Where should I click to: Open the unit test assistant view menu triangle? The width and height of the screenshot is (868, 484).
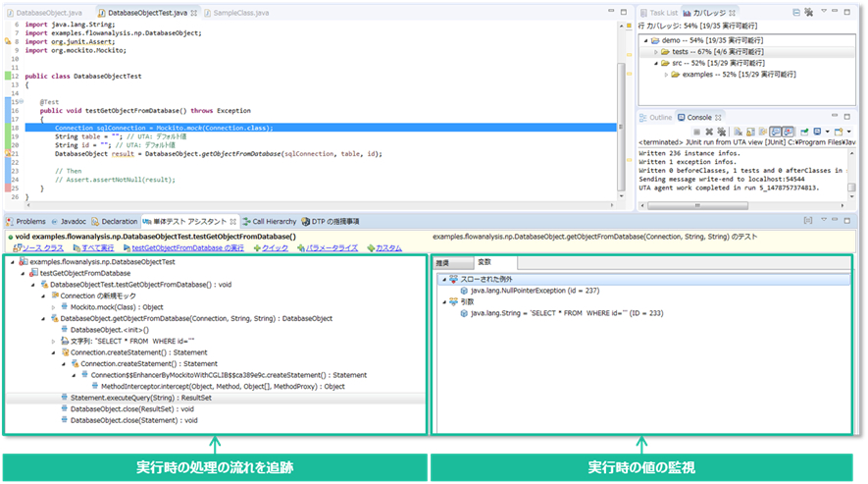click(823, 220)
